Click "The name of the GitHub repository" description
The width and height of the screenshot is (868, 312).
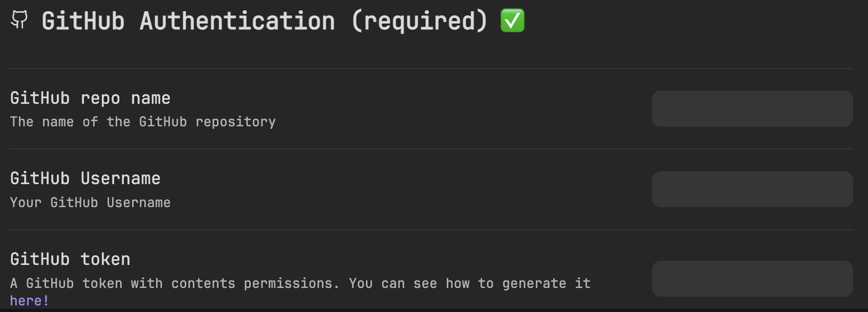[x=143, y=122]
